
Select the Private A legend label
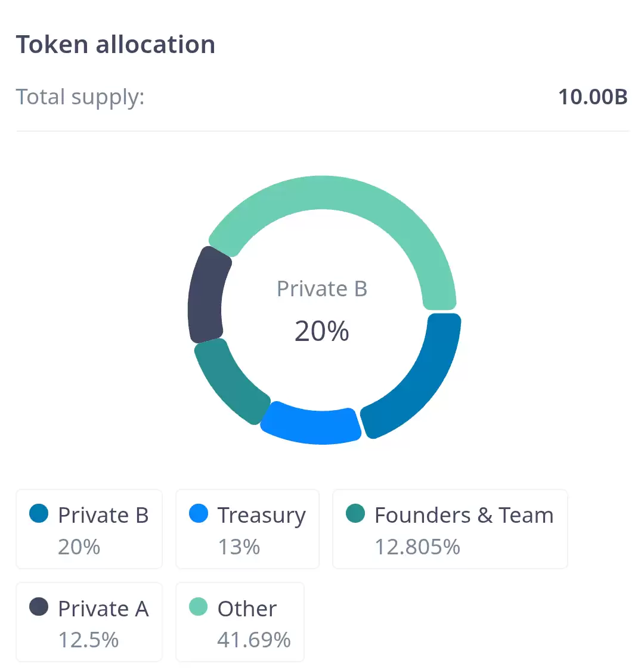coord(103,609)
